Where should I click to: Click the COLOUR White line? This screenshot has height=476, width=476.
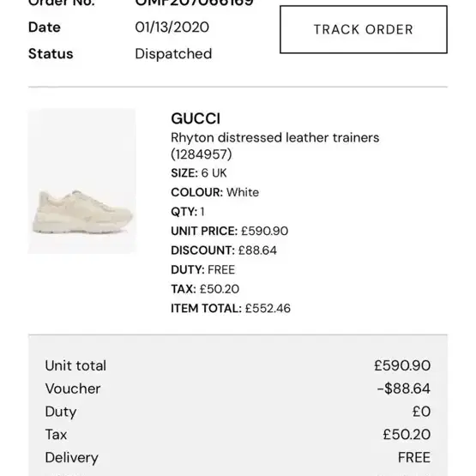215,192
